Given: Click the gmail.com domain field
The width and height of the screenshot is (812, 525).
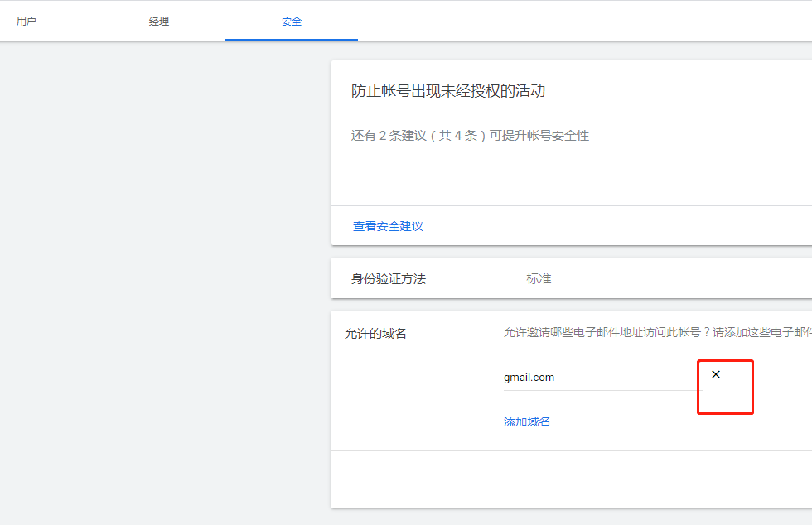Looking at the screenshot, I should click(x=601, y=378).
